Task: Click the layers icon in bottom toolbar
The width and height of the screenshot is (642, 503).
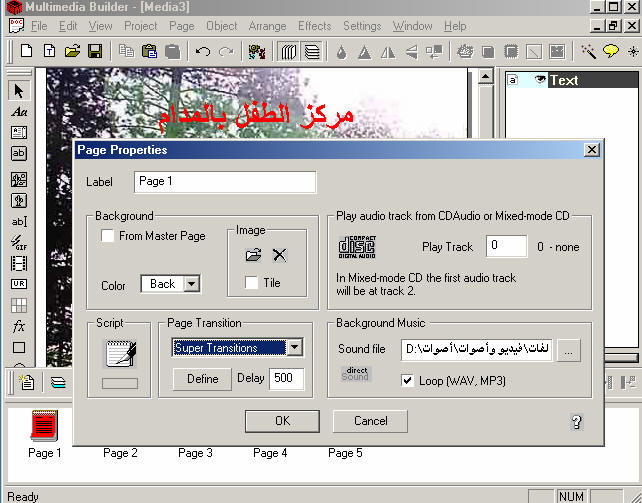Action: (58, 383)
